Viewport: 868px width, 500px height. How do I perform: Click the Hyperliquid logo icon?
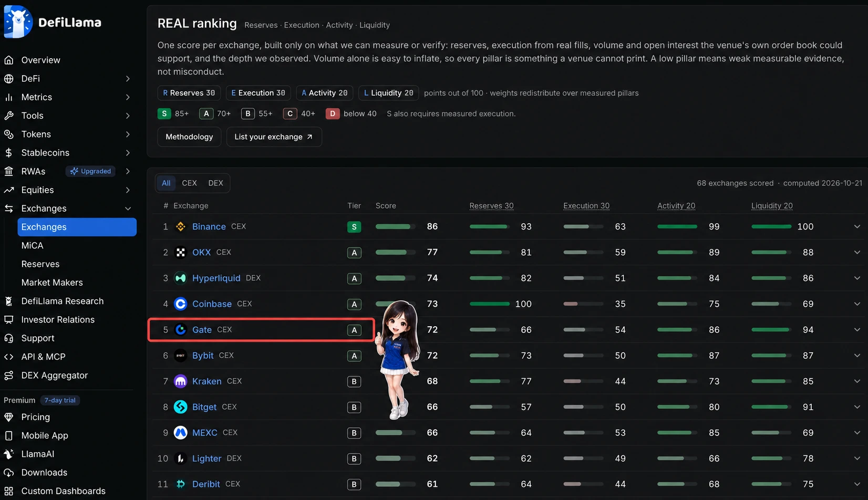pyautogui.click(x=180, y=278)
